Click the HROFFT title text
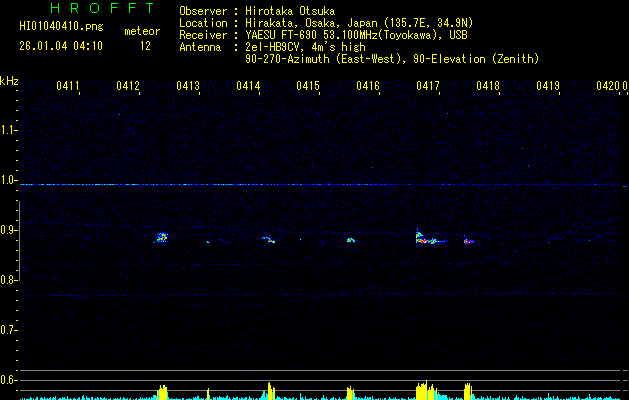629x400 pixels. pos(102,8)
